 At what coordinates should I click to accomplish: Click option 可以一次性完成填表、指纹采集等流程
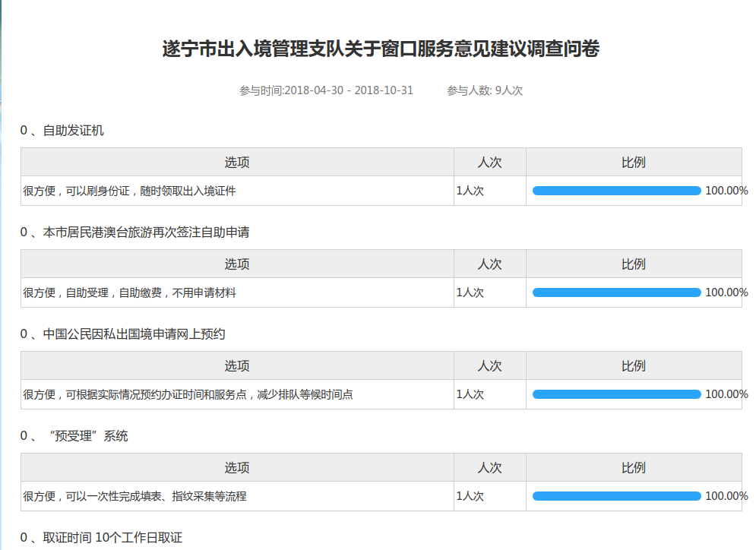tap(134, 496)
